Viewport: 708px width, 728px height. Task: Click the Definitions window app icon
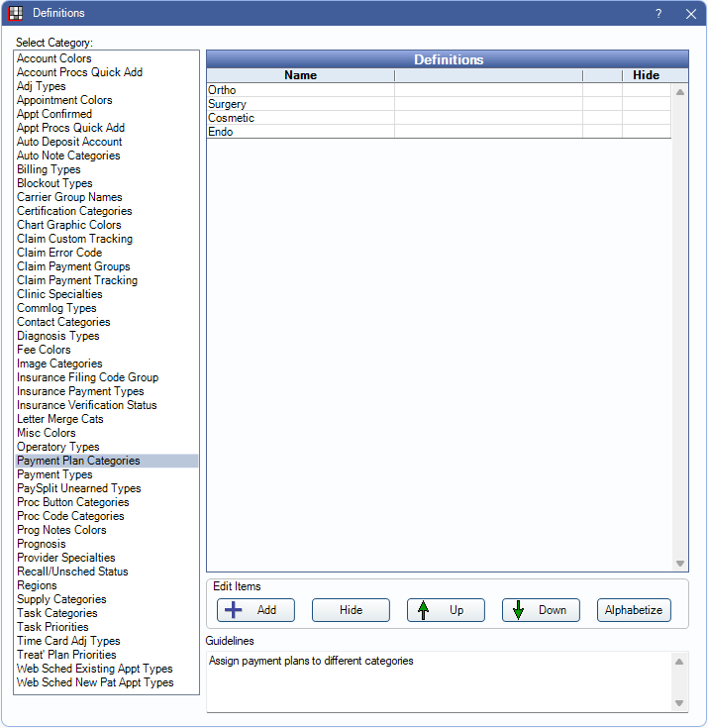pyautogui.click(x=16, y=14)
